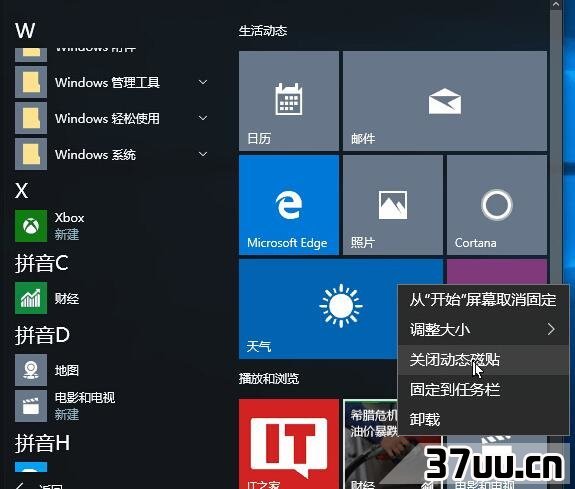Screen dimensions: 575x489
Task: Open the 调整大小 resize submenu
Action: [x=483, y=330]
